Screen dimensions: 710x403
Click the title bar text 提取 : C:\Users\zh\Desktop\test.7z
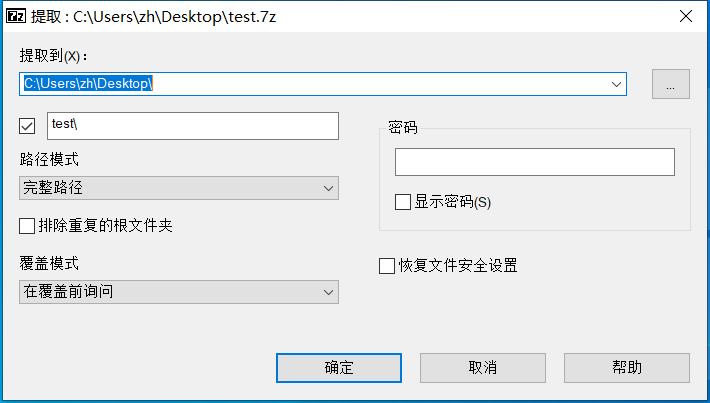[154, 17]
